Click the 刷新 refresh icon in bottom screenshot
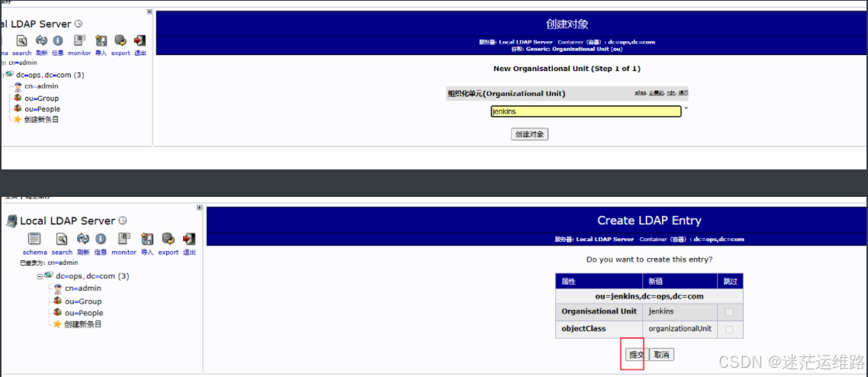 pos(83,239)
